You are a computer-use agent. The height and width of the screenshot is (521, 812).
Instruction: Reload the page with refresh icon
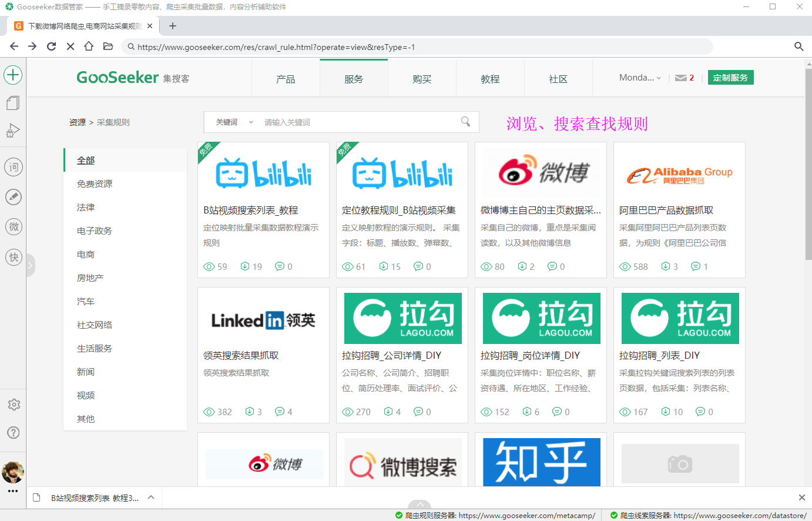click(x=52, y=46)
